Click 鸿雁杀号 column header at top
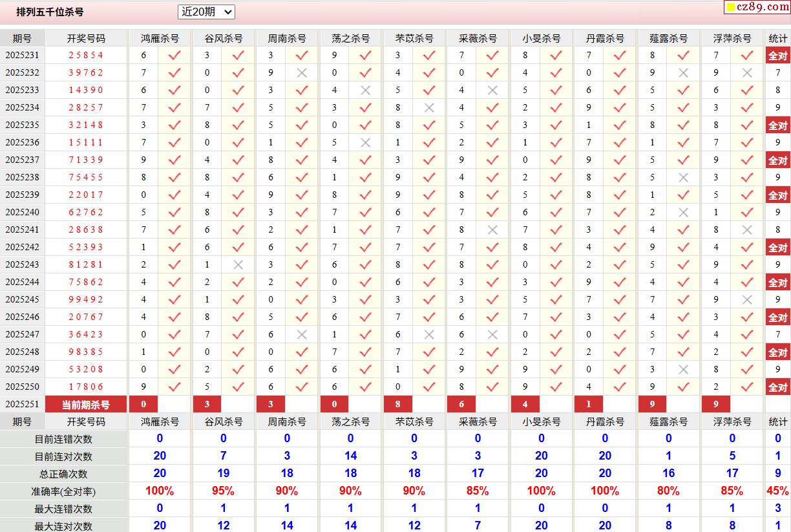791x532 pixels. point(160,38)
